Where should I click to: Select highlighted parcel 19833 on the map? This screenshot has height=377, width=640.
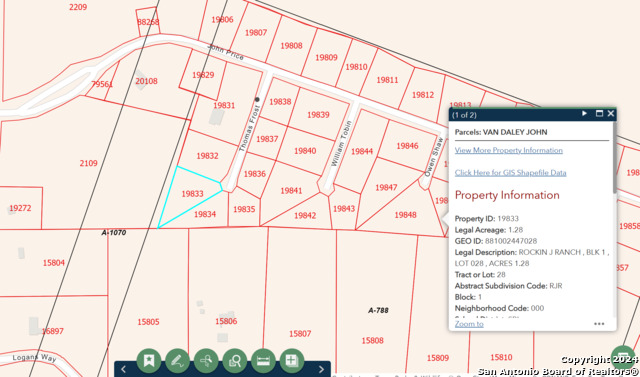(192, 194)
